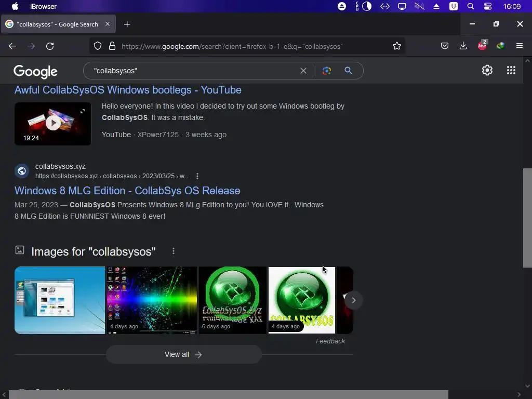Click the code-arrows menu bar icon
Screen dimensions: 532x399
(x=385, y=6)
